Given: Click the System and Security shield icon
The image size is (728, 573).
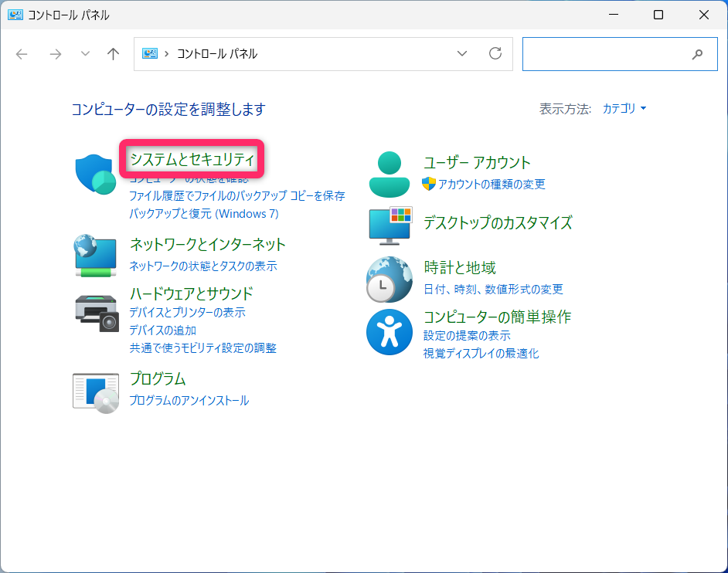Looking at the screenshot, I should point(95,174).
